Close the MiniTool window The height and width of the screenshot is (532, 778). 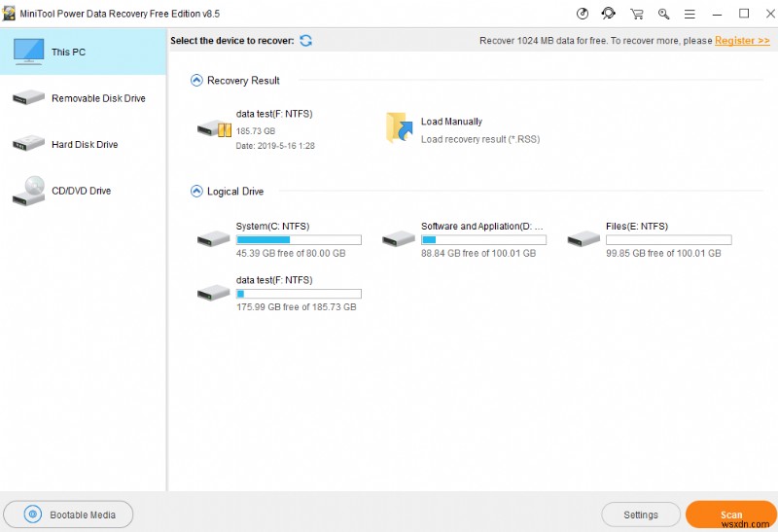click(770, 14)
